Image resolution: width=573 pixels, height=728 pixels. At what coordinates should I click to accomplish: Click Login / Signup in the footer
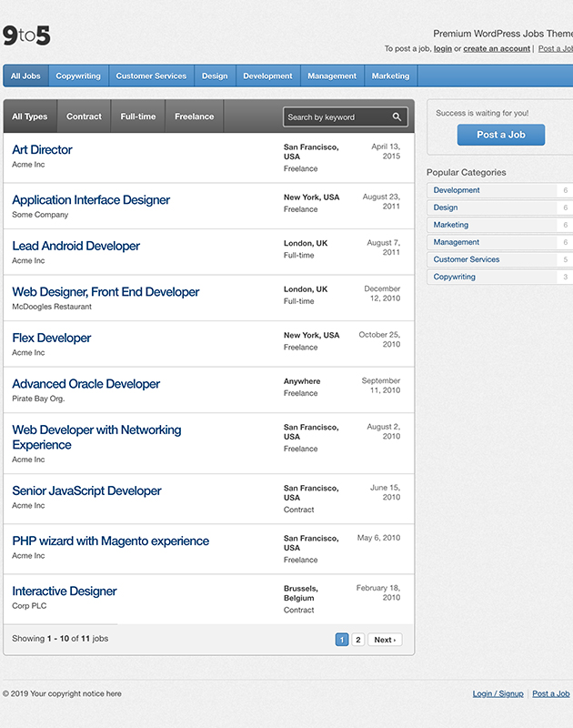tap(498, 693)
